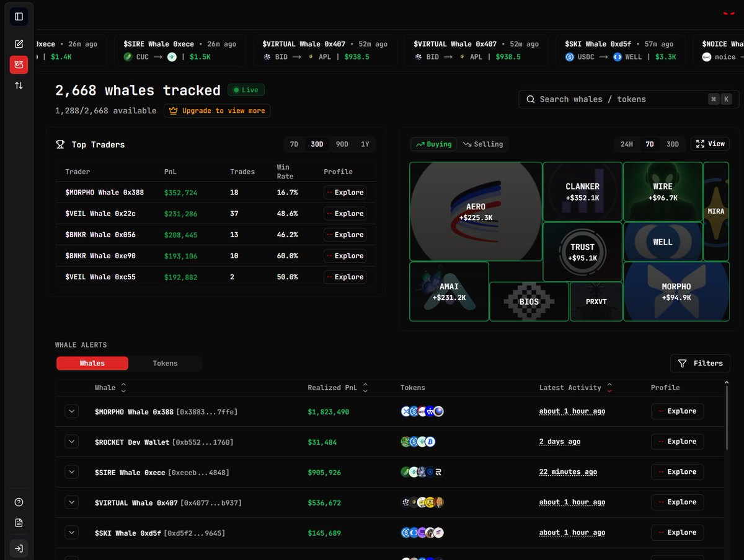The image size is (744, 560).
Task: Click the magnifier icon in search bar
Action: pyautogui.click(x=530, y=99)
